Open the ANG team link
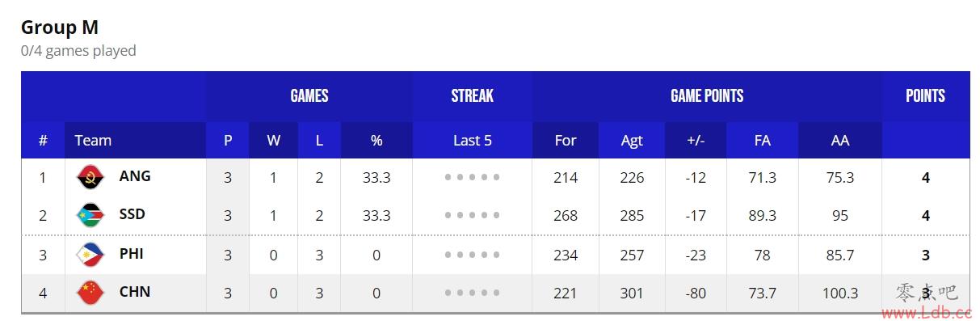This screenshot has width=980, height=321. click(135, 175)
